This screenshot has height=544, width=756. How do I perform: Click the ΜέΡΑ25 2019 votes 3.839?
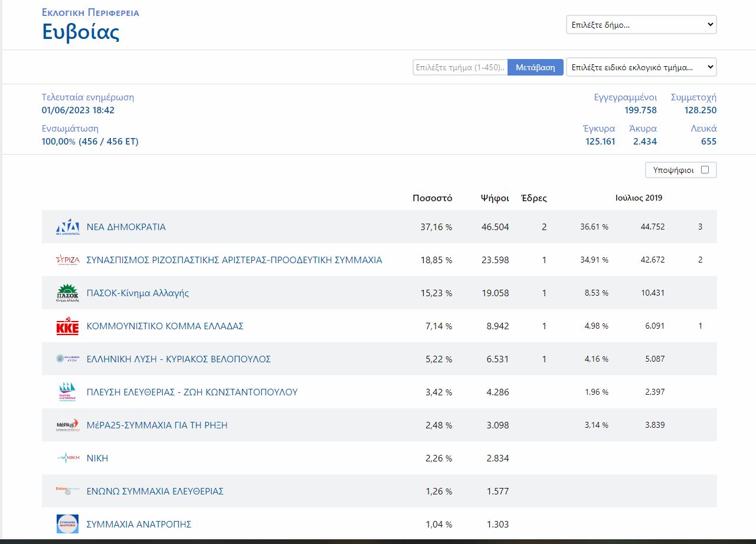pyautogui.click(x=655, y=425)
